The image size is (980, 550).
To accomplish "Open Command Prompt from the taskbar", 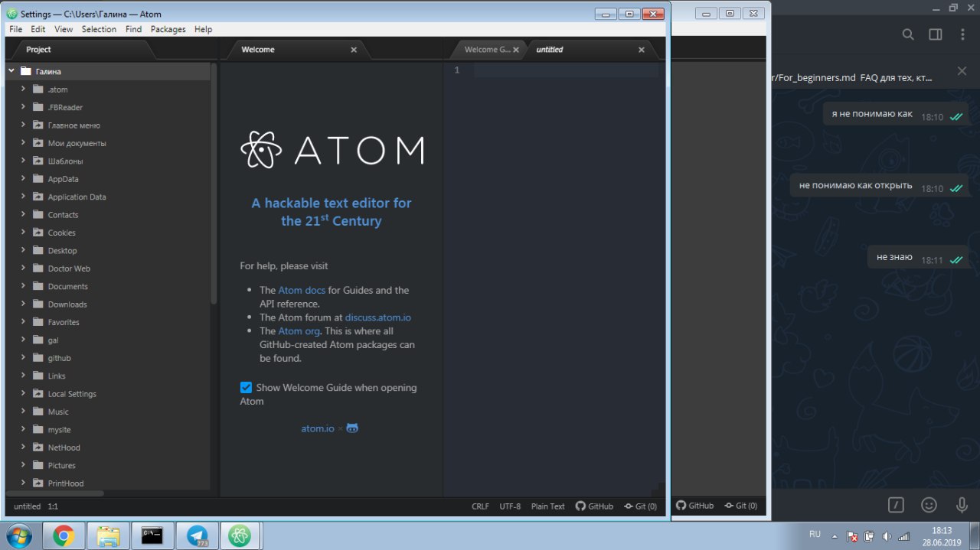I will 152,536.
